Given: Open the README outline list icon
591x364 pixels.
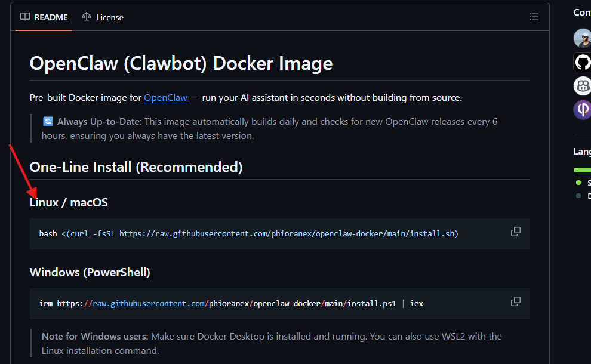Looking at the screenshot, I should pos(534,17).
